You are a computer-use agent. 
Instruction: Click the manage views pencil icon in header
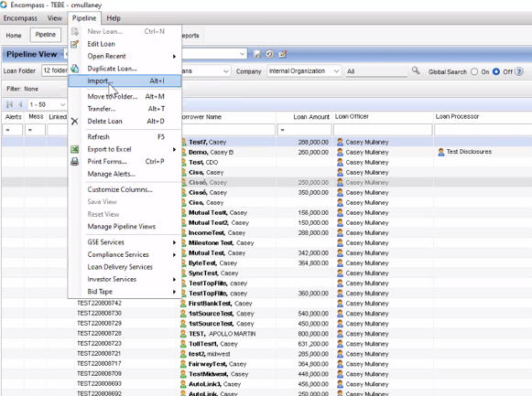(x=283, y=54)
